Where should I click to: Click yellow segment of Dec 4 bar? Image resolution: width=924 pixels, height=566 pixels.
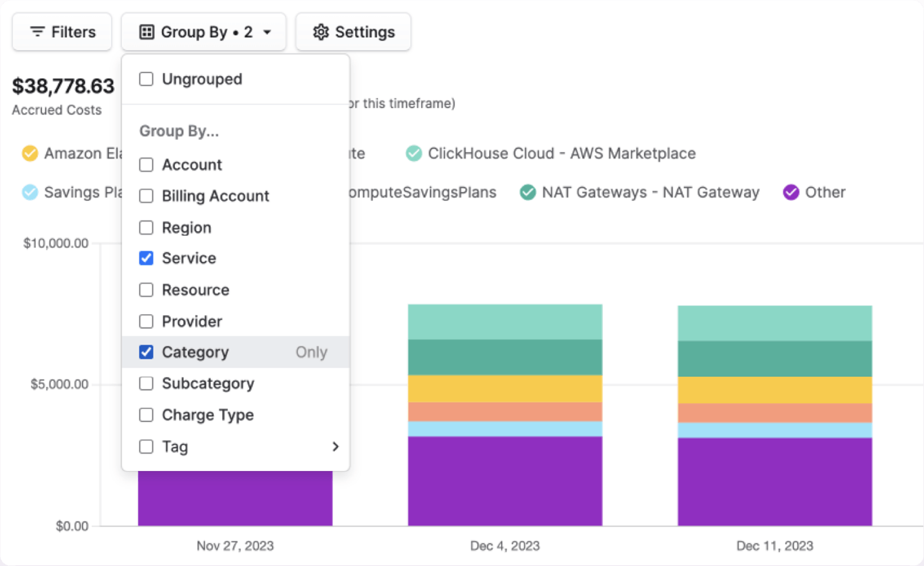(x=505, y=389)
